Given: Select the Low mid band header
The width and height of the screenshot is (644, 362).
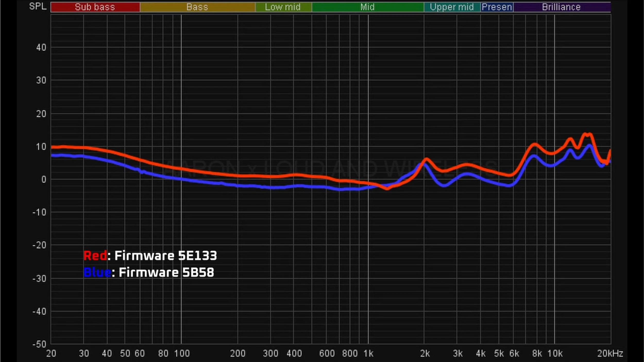Looking at the screenshot, I should 283,7.
